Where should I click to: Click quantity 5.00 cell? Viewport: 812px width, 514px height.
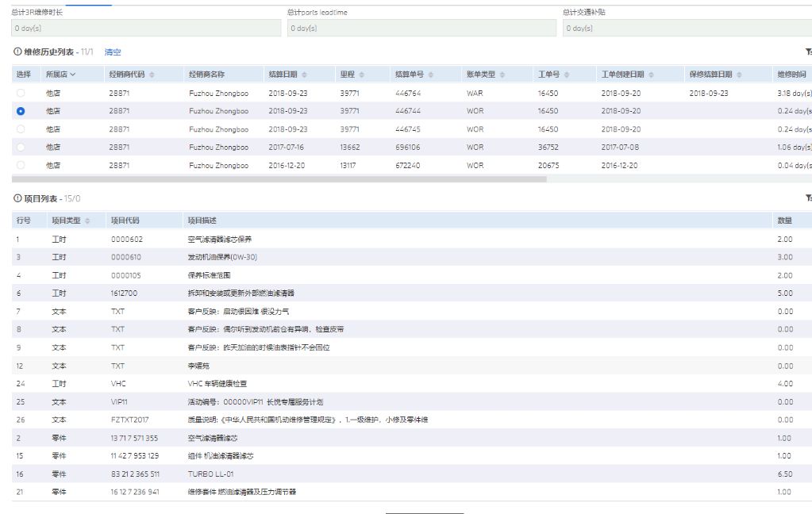click(784, 293)
